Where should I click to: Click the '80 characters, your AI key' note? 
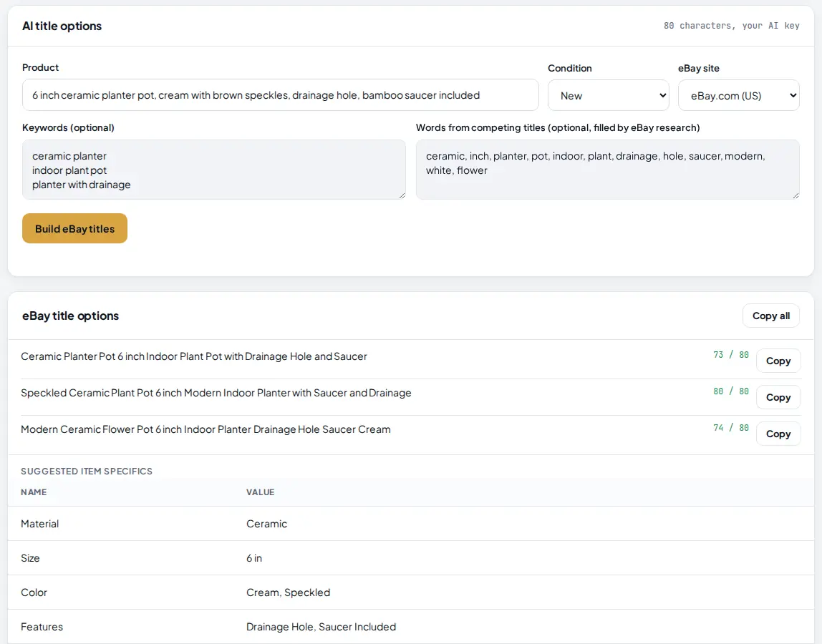point(731,26)
